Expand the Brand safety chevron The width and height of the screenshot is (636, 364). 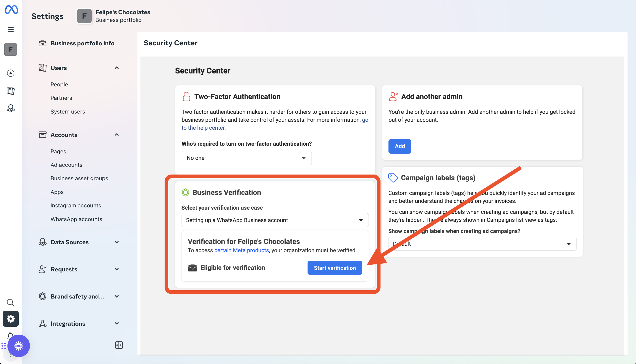coord(117,296)
